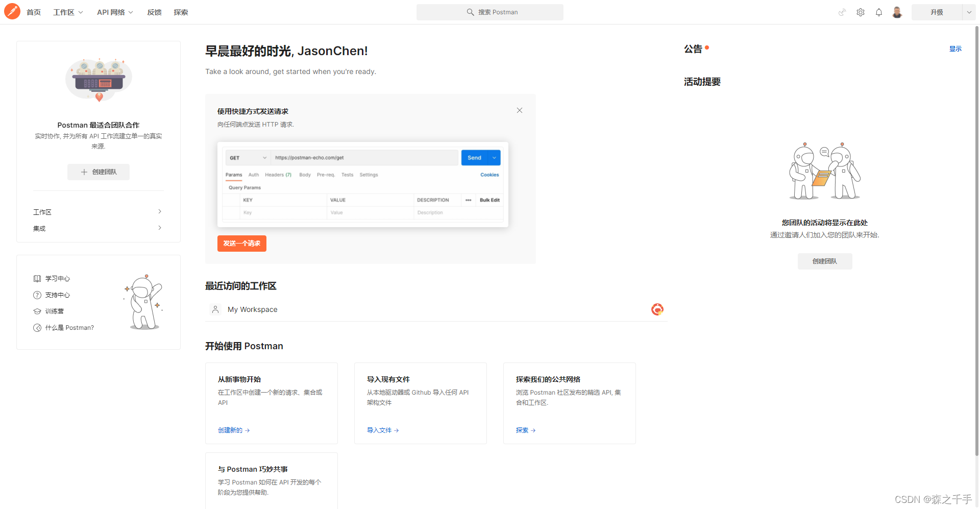Viewport: 980px width, 509px height.
Task: Open 探索 in top navigation
Action: click(x=181, y=12)
